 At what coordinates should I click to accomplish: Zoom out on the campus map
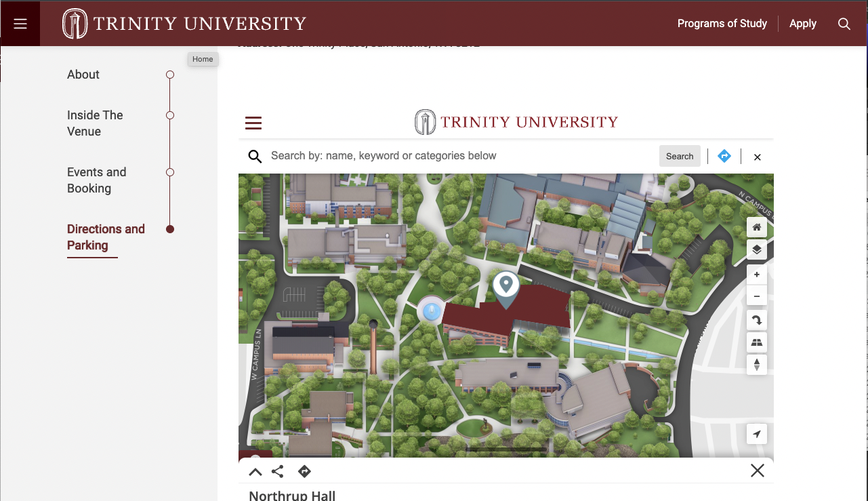757,296
